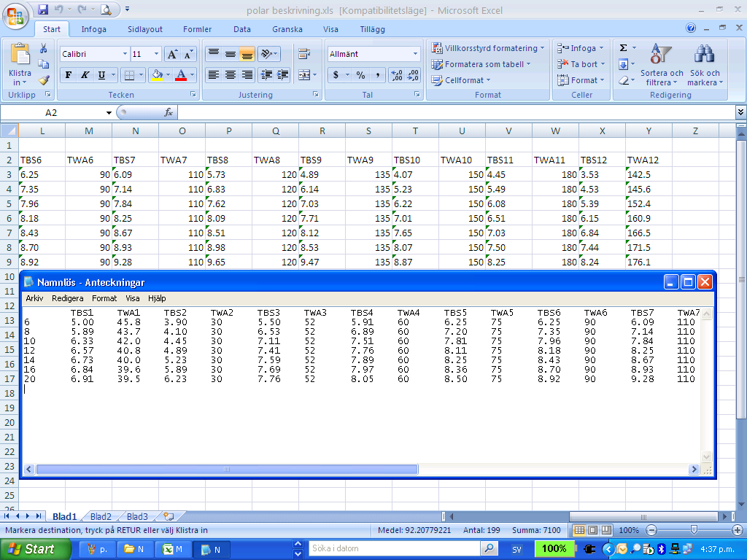Image resolution: width=747 pixels, height=560 pixels.
Task: Apply cell borders icon
Action: tap(128, 75)
